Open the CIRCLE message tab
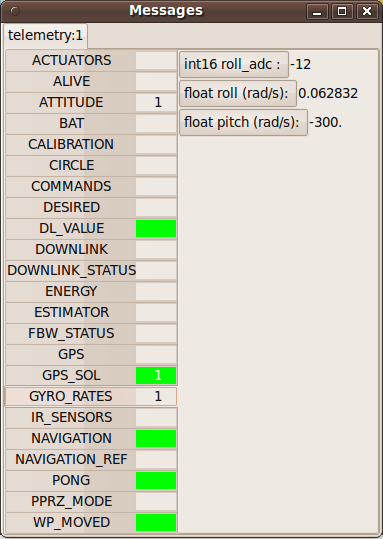Viewport: 383px width, 539px height. tap(91, 165)
